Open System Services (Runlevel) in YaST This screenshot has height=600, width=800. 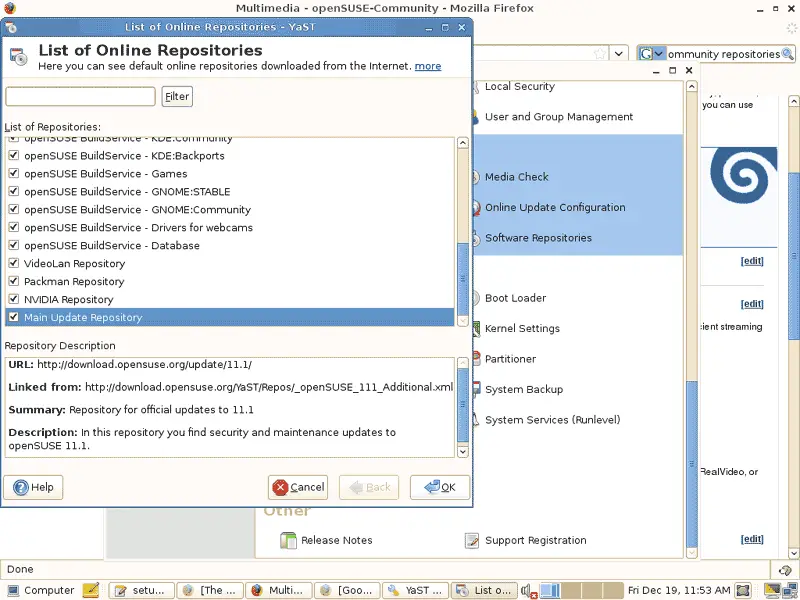point(553,420)
